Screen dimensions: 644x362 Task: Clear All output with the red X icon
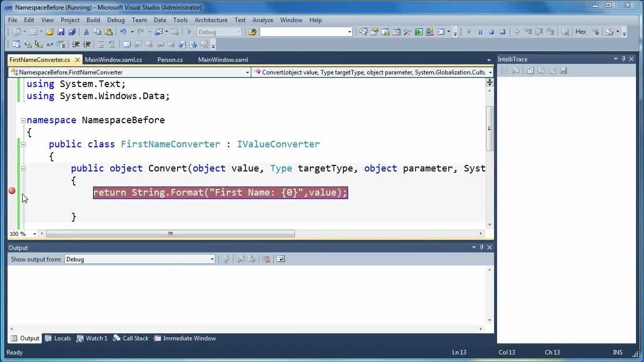tap(267, 259)
